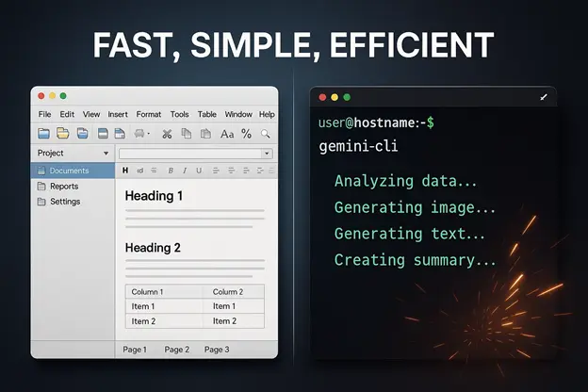
Task: Open the Window menu
Action: click(238, 114)
